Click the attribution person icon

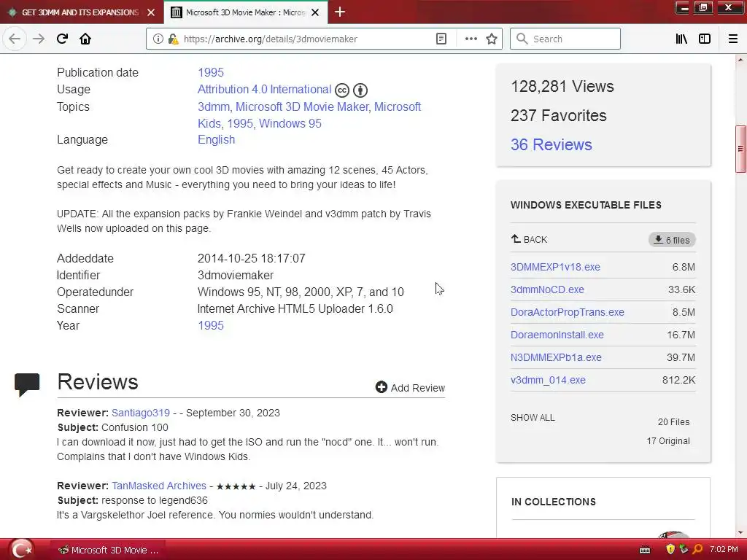pyautogui.click(x=360, y=90)
